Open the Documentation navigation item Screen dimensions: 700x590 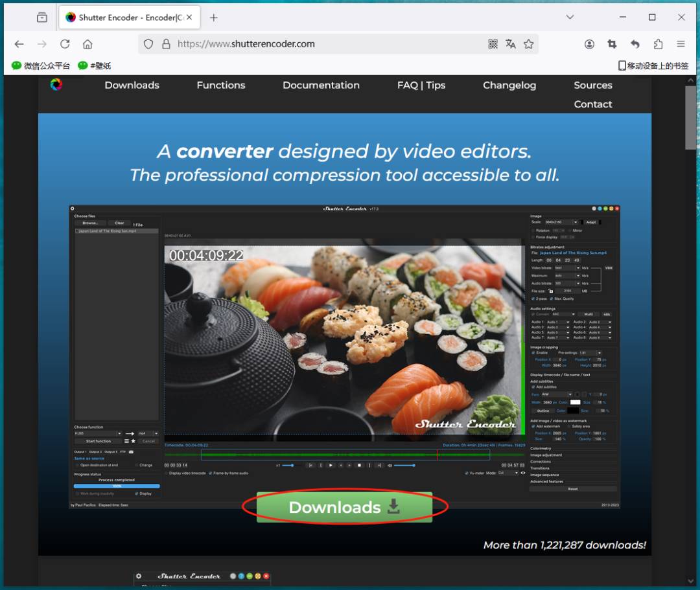321,85
